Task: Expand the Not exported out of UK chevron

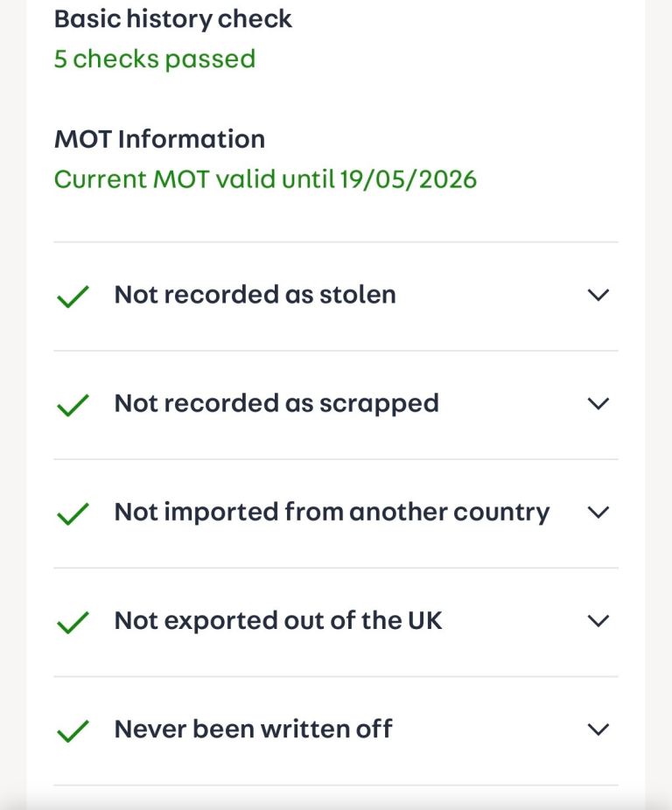Action: [x=598, y=620]
